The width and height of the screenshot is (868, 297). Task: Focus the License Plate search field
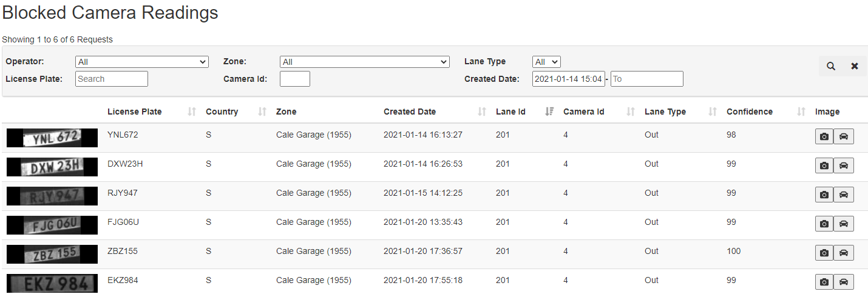coord(112,79)
